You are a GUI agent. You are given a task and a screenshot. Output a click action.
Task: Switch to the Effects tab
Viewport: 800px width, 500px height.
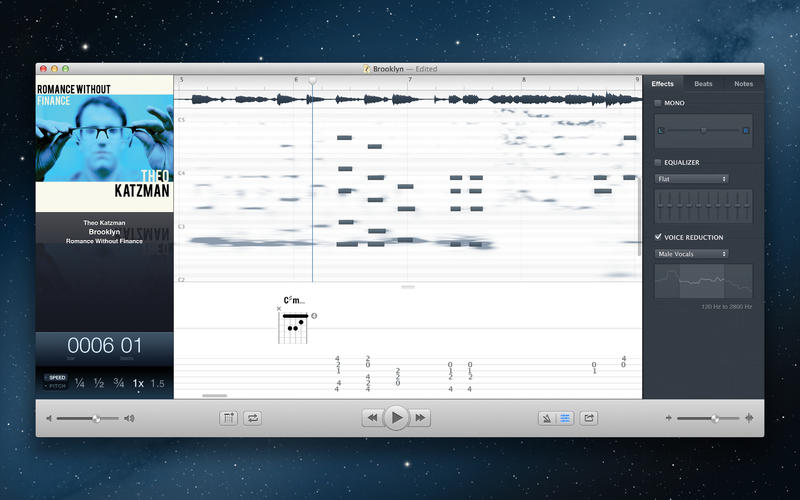tap(662, 84)
